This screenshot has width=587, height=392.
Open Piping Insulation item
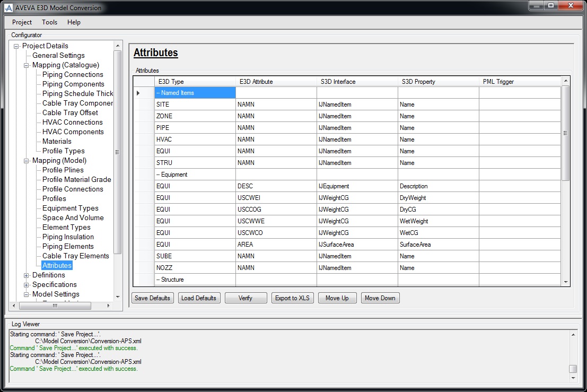[68, 237]
